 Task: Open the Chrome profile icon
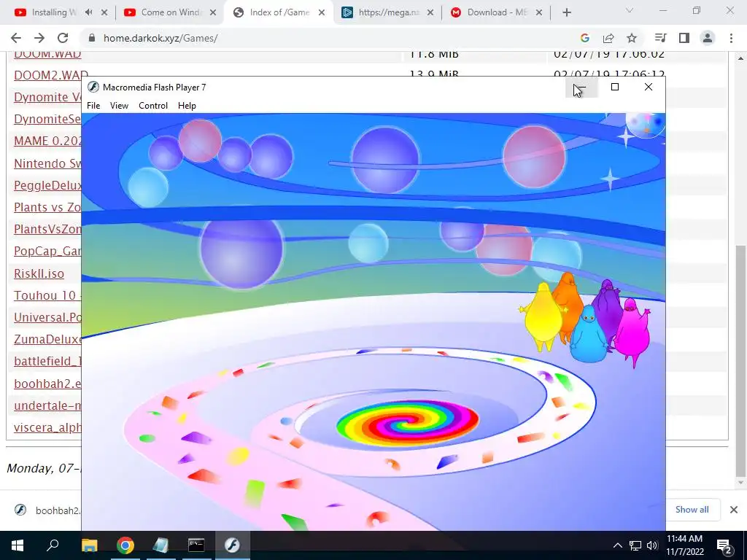[x=708, y=38]
